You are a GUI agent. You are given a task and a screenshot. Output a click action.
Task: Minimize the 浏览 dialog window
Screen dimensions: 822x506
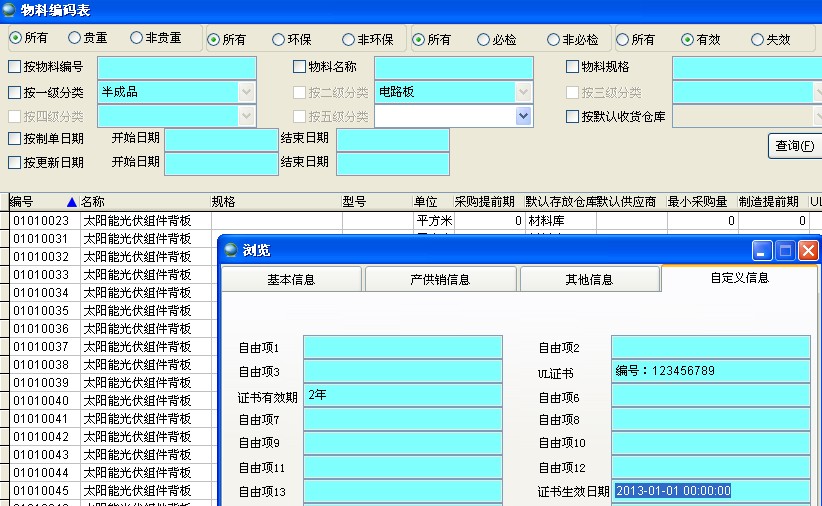763,251
